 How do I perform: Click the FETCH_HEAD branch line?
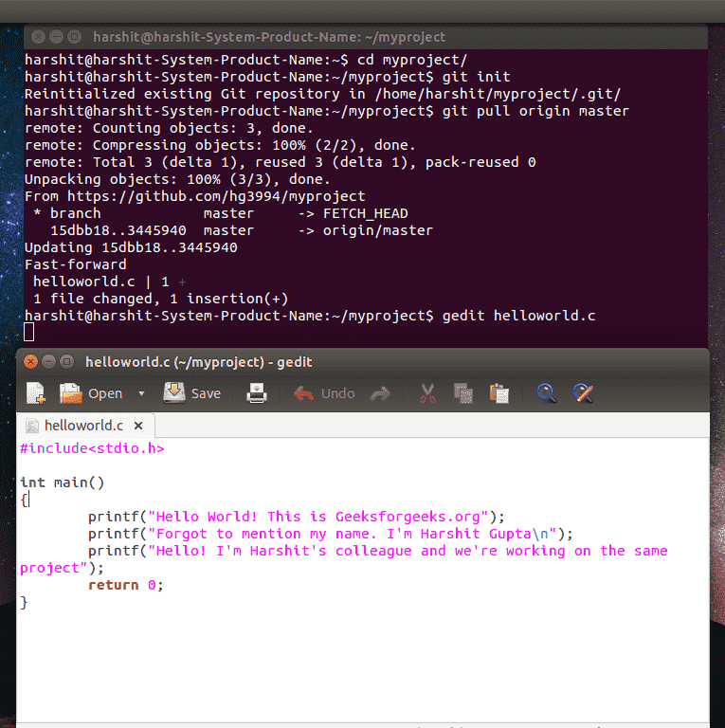click(x=221, y=213)
